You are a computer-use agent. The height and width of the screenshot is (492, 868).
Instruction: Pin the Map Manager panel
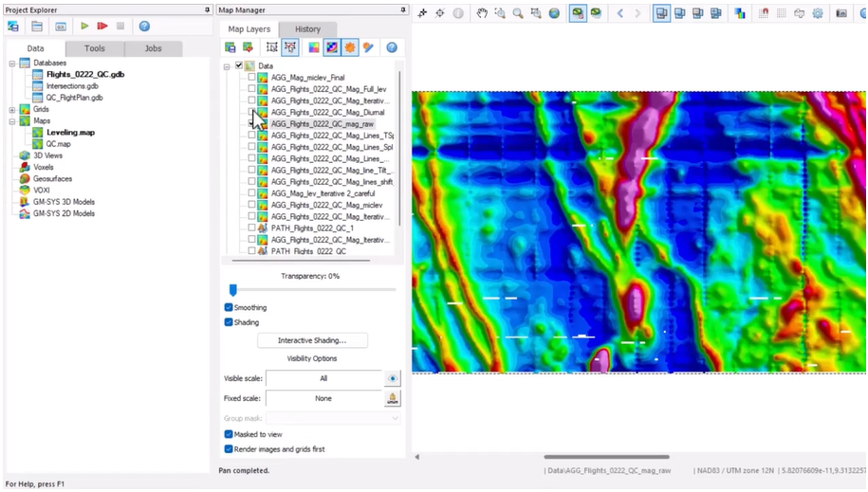403,10
